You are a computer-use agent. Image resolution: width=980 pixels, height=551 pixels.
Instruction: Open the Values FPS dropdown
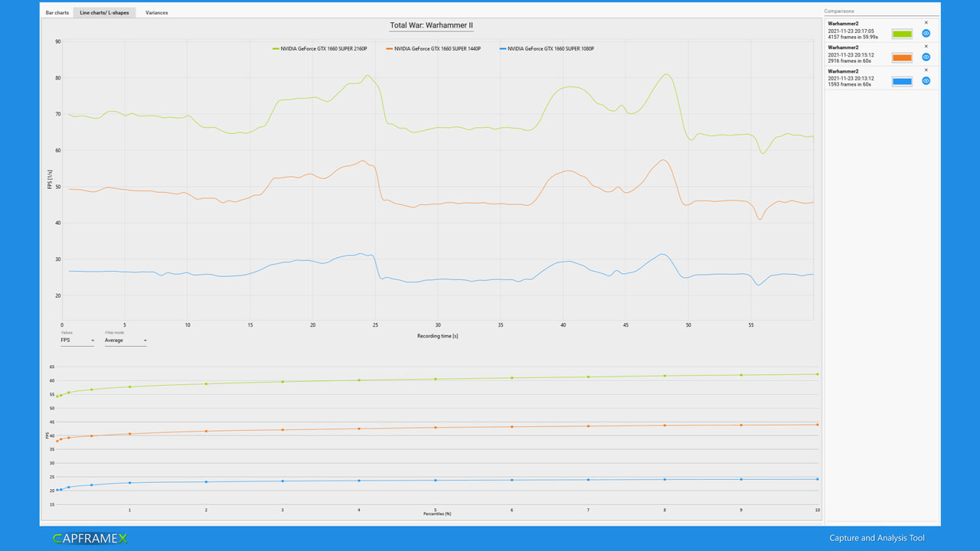(77, 341)
